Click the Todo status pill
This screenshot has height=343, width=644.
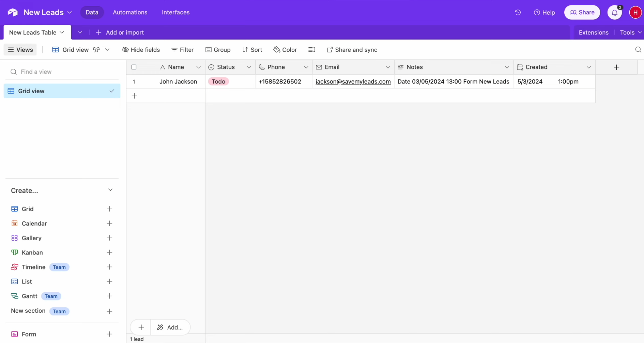point(218,81)
